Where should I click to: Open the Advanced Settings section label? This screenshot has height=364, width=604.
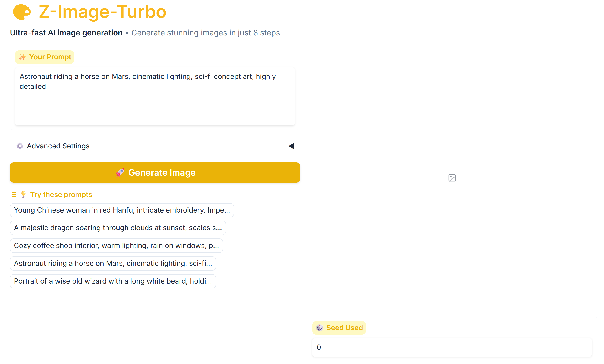[x=58, y=146]
